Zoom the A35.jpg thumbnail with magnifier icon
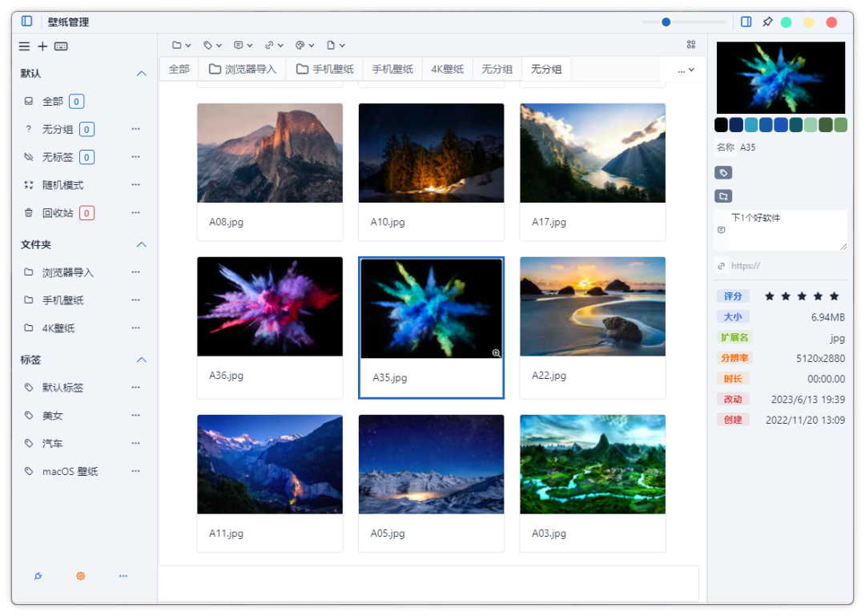Screen dimensions: 865x616 click(496, 352)
